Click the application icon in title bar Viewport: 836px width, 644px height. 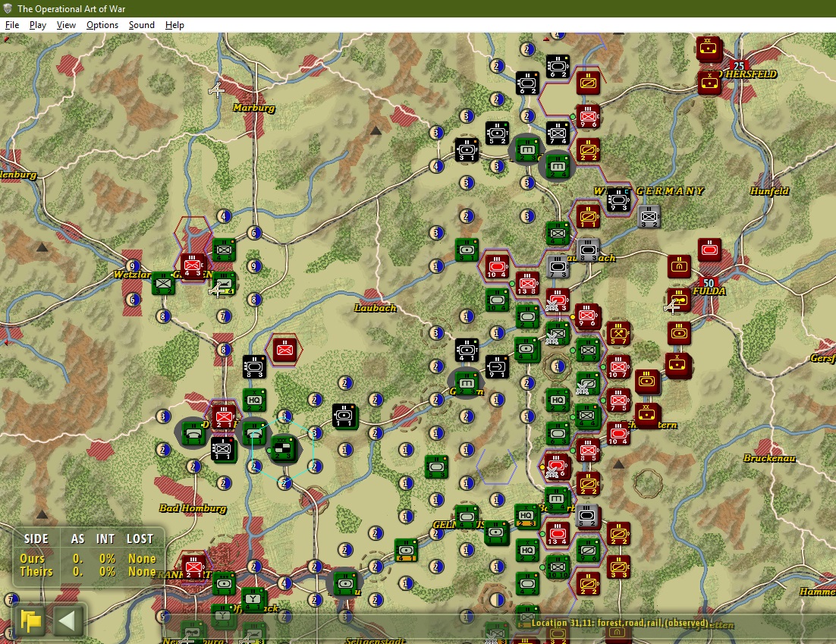pos(8,8)
